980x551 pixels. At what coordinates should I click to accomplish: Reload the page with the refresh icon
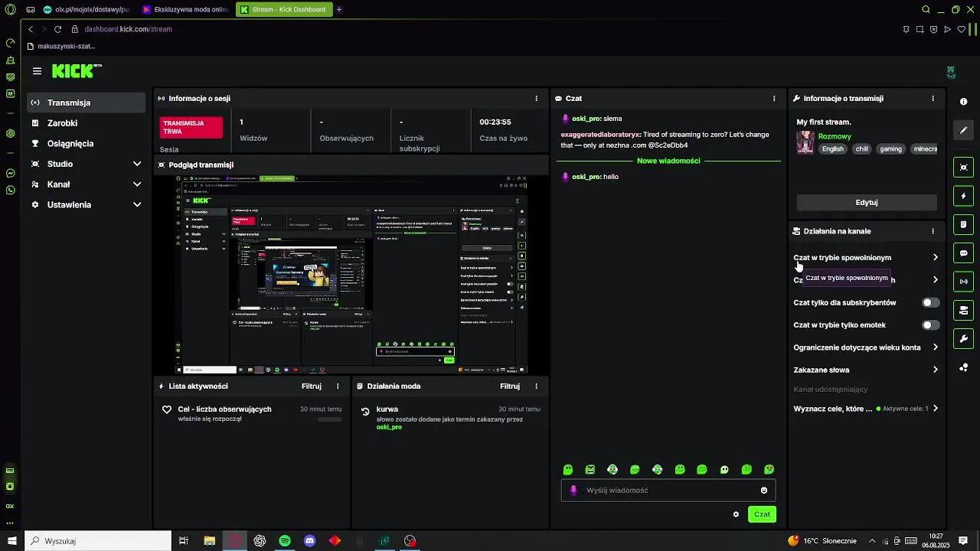pyautogui.click(x=57, y=29)
